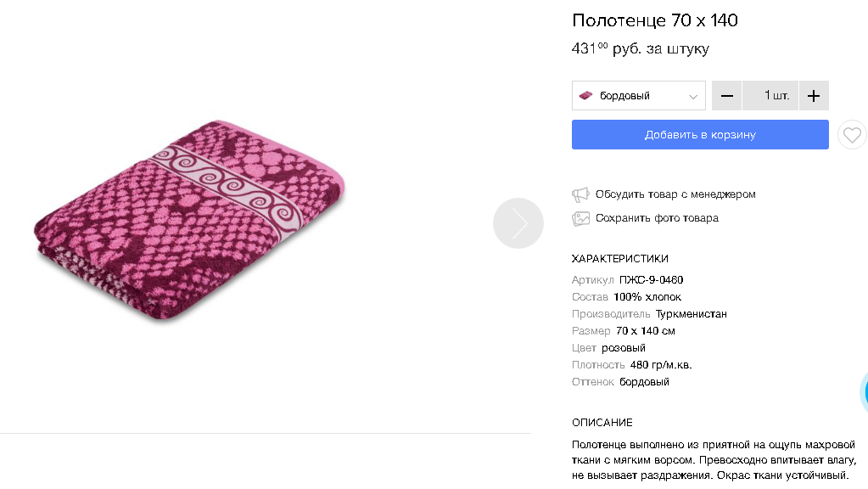Screen dimensions: 868x489
Task: Expand the color list via the chevron arrow
Action: tap(694, 97)
